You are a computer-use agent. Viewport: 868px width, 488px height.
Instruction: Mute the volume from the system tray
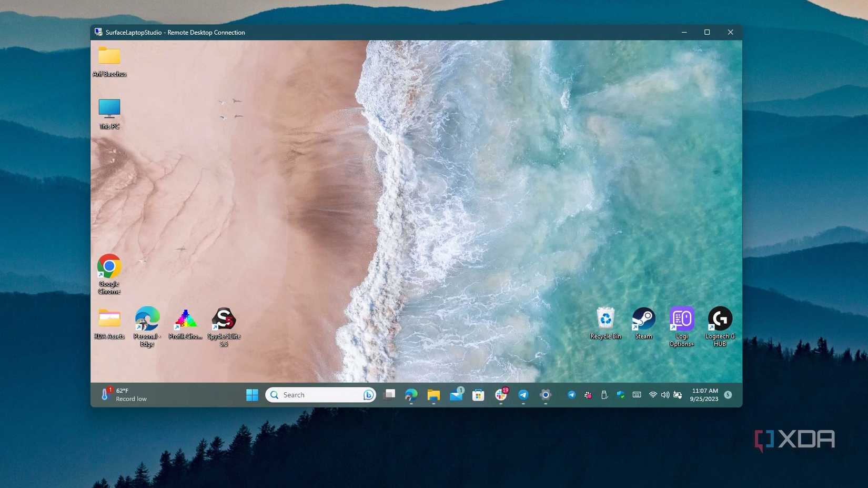point(664,395)
